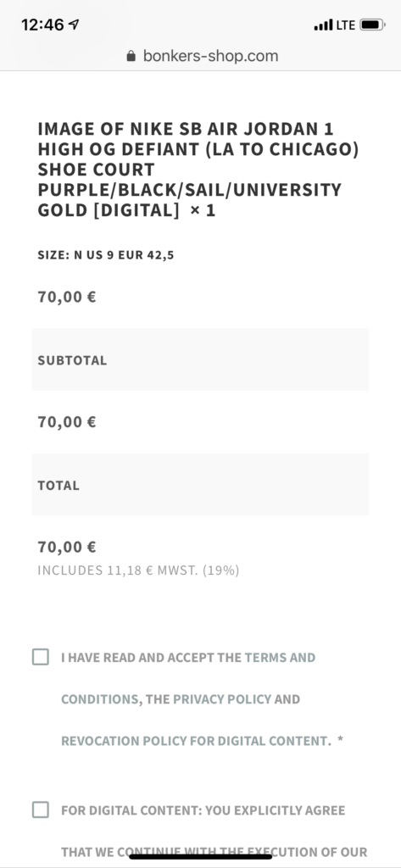
Task: Tap the includes 11,18 € MwSt. note
Action: point(138,570)
